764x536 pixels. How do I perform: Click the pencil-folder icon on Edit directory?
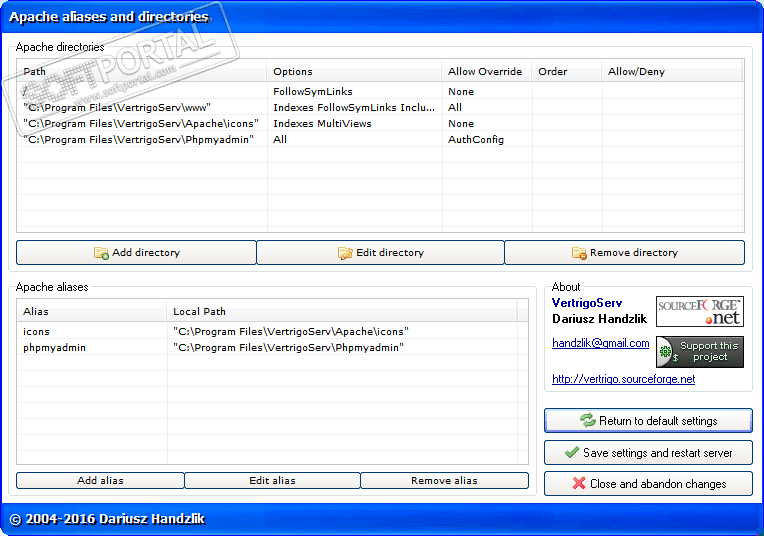(345, 253)
